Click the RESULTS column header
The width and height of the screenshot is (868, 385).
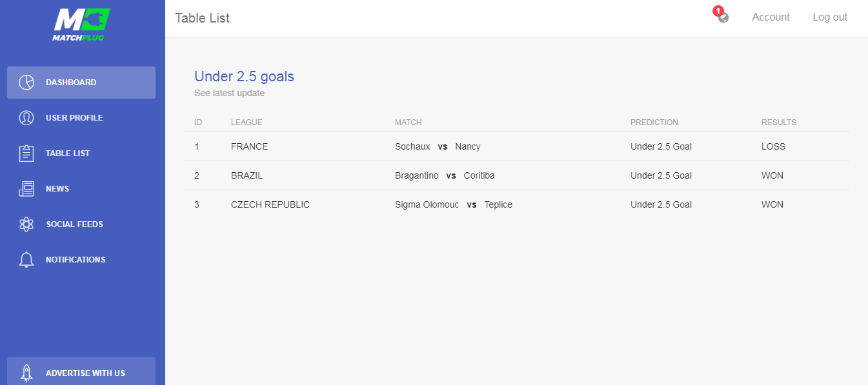(779, 123)
